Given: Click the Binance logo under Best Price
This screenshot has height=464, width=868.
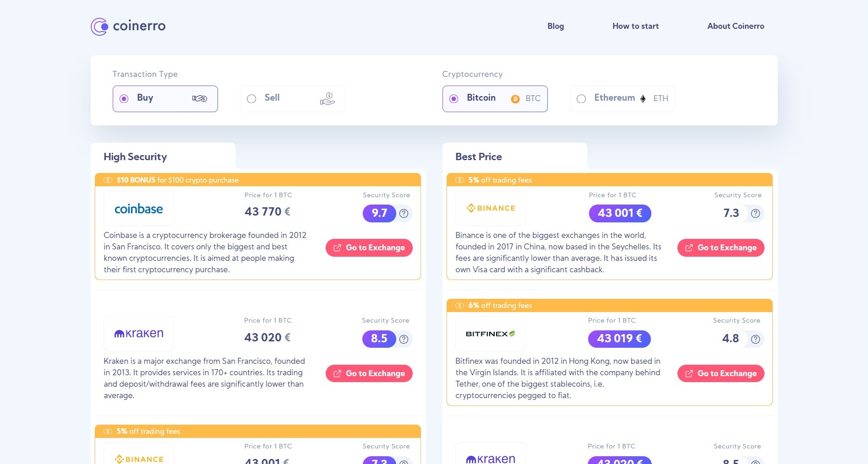Looking at the screenshot, I should 490,209.
